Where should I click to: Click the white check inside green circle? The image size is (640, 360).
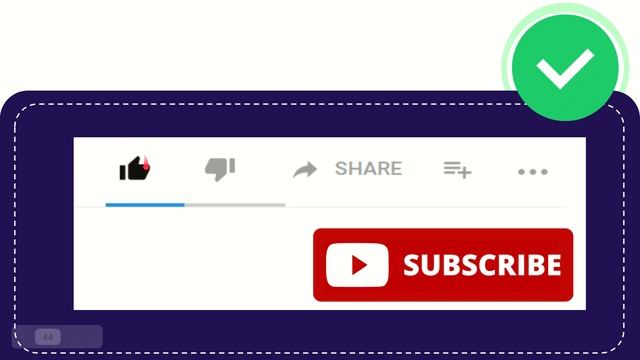pyautogui.click(x=565, y=68)
